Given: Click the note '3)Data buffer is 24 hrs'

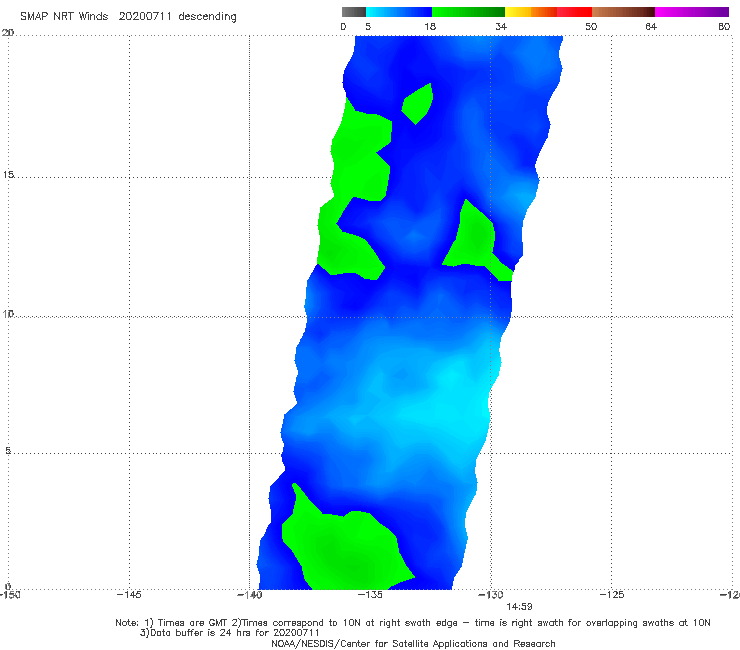Looking at the screenshot, I should (230, 633).
